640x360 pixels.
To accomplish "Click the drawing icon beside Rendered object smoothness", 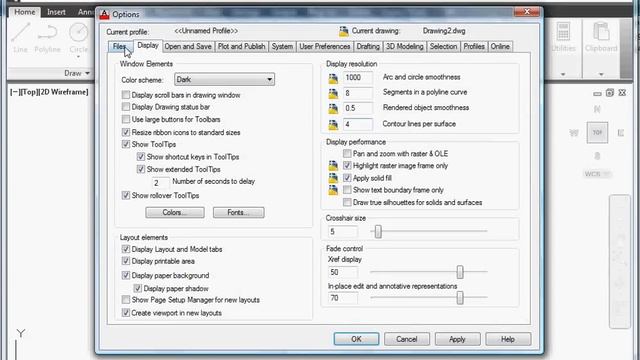I will [x=333, y=108].
